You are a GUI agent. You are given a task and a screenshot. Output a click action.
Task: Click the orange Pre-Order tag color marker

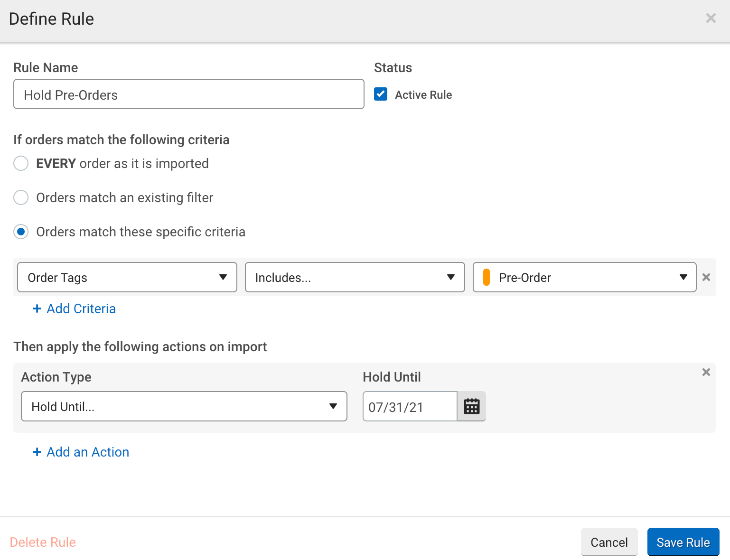click(486, 277)
